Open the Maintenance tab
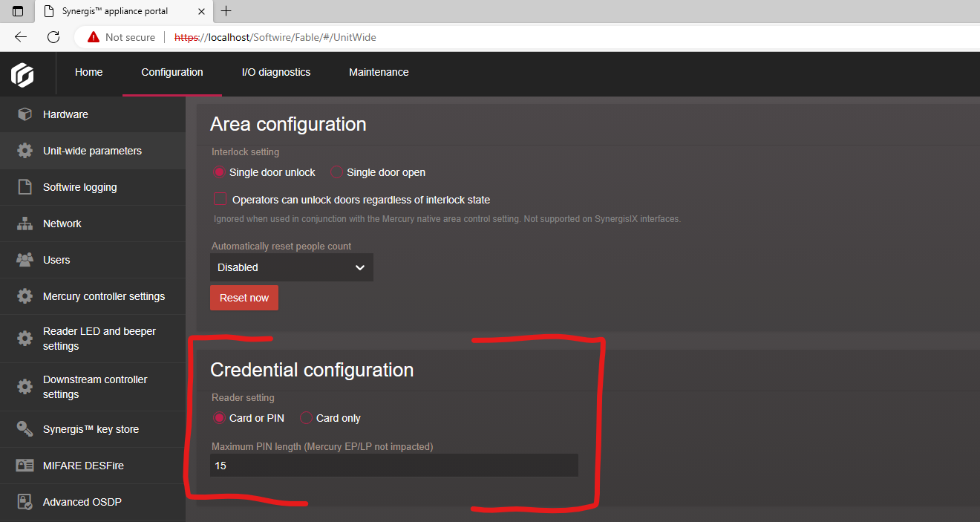The height and width of the screenshot is (522, 980). tap(379, 72)
